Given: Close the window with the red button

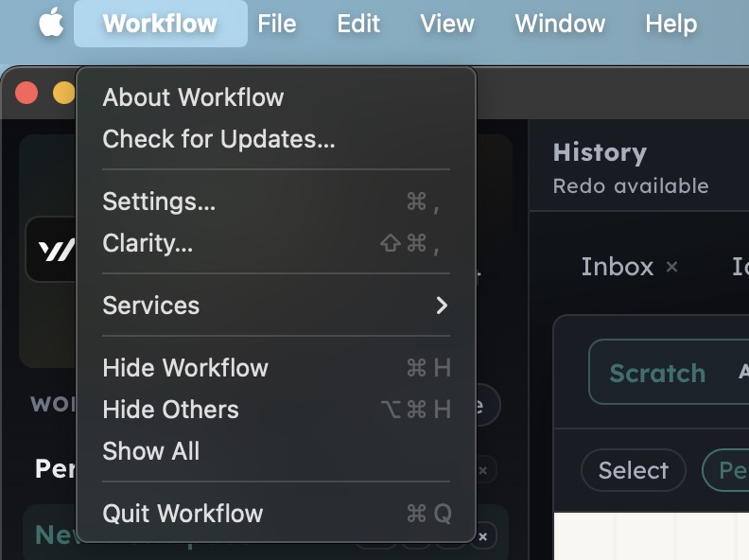Looking at the screenshot, I should 26,93.
